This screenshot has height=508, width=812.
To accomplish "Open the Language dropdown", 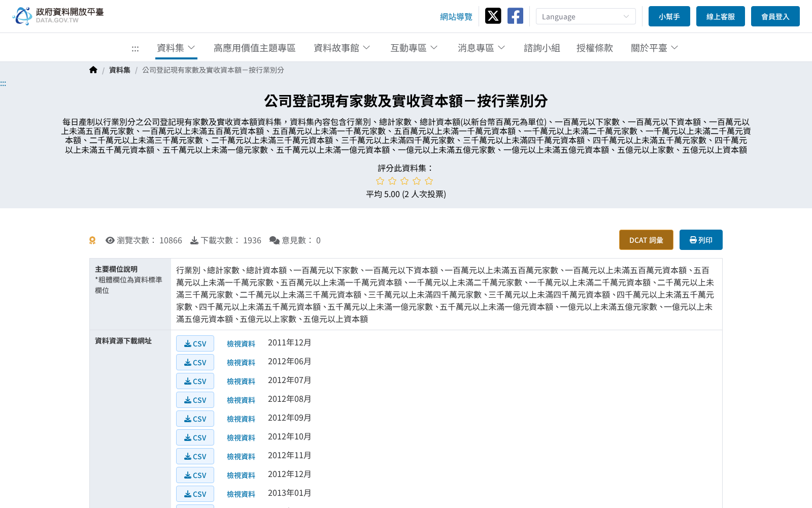I will 586,16.
